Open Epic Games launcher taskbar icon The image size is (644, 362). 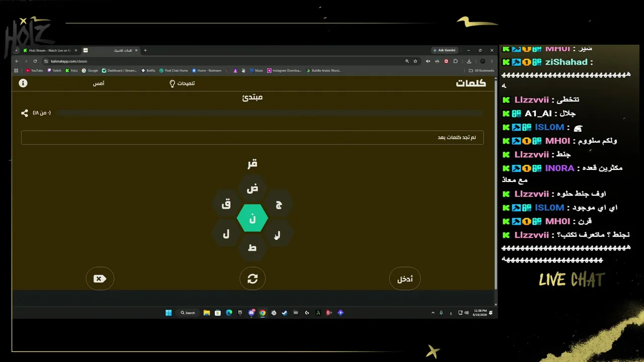[x=240, y=313]
